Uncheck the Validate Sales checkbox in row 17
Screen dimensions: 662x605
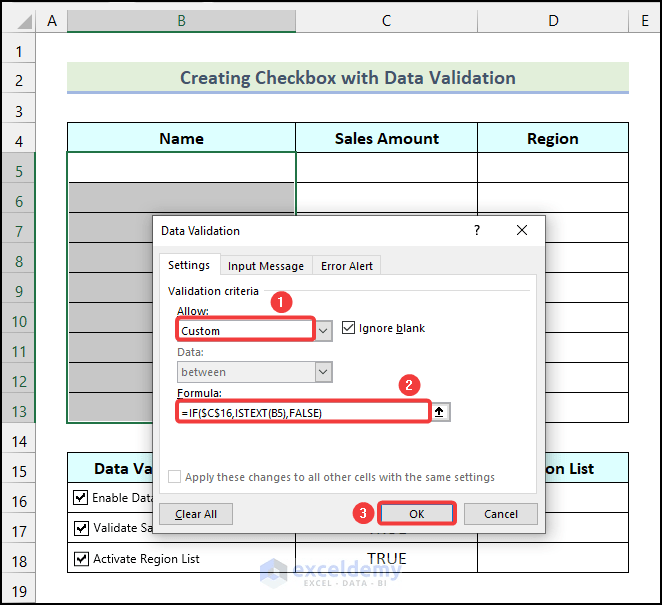(x=81, y=528)
